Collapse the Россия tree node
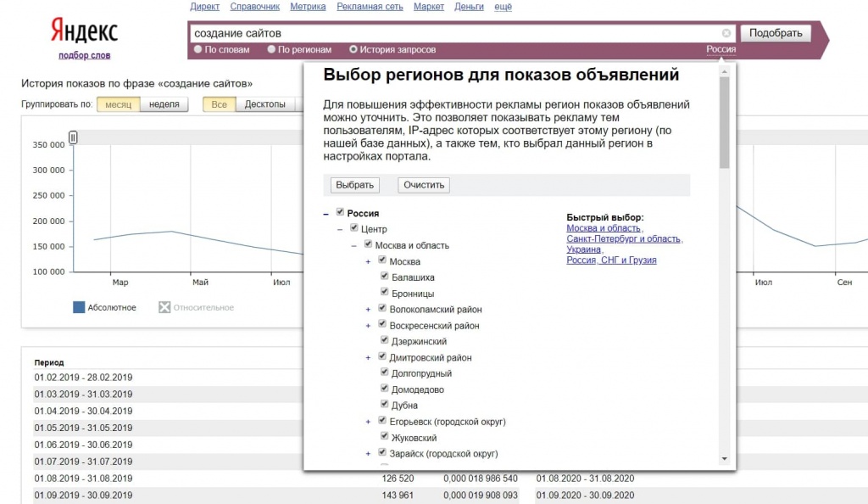 [x=325, y=214]
